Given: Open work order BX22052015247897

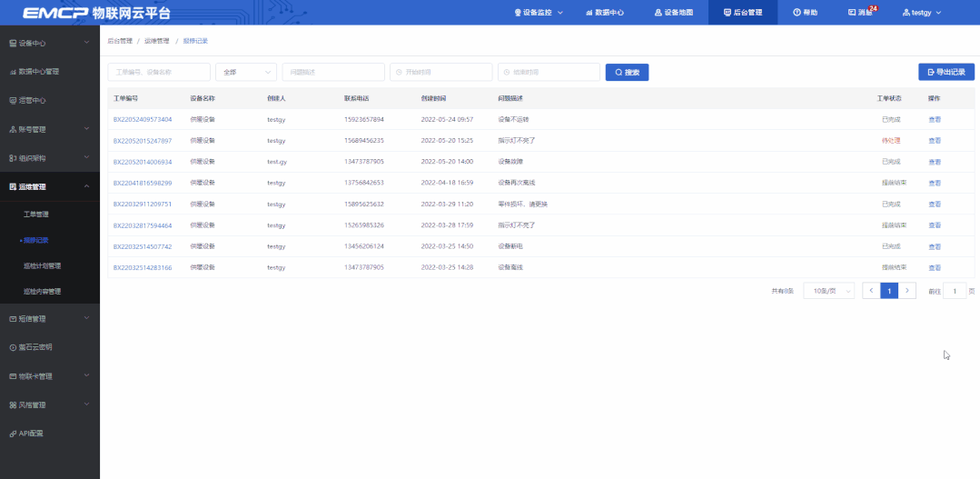Looking at the screenshot, I should 143,141.
